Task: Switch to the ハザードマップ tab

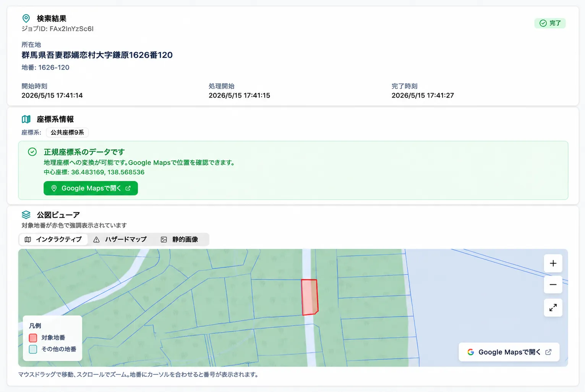Action: pyautogui.click(x=120, y=240)
